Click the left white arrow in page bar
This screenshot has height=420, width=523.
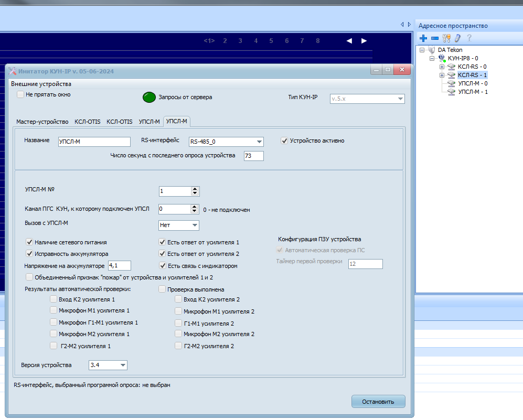coord(349,41)
